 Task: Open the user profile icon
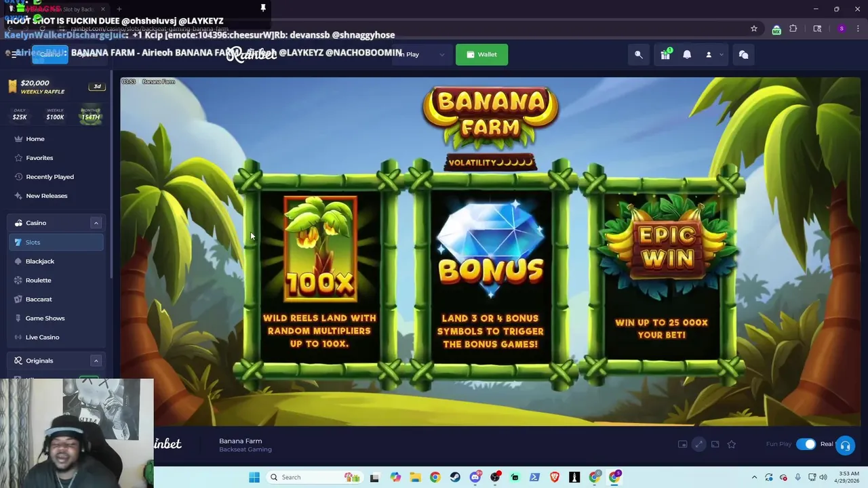pos(709,55)
